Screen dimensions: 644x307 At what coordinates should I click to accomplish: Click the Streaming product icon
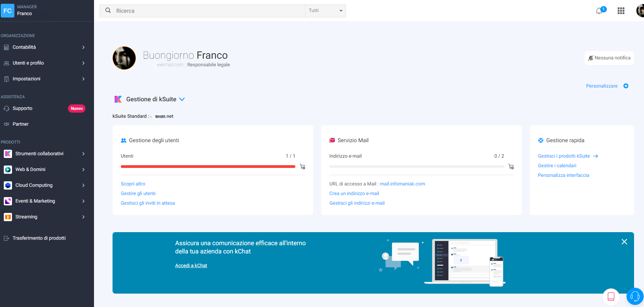pyautogui.click(x=8, y=217)
